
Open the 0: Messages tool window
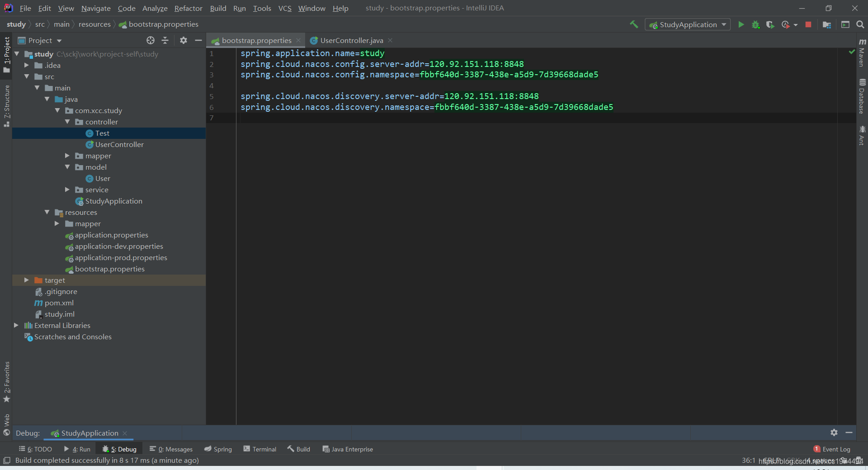[171, 449]
